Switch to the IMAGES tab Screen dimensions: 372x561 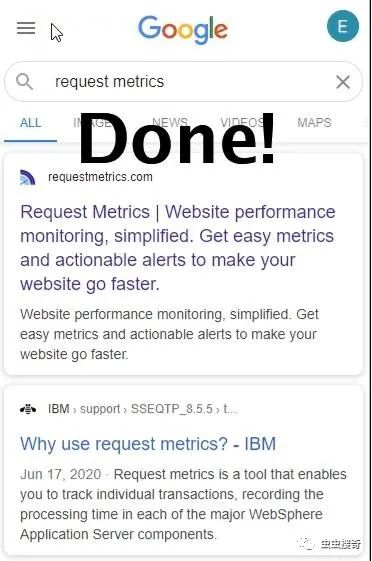(x=95, y=123)
